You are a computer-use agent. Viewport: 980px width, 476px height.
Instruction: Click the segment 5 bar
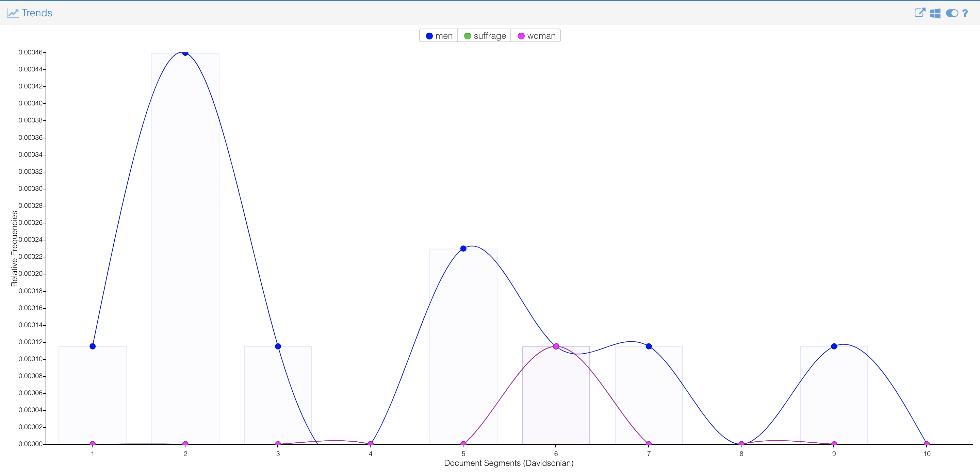click(x=463, y=346)
